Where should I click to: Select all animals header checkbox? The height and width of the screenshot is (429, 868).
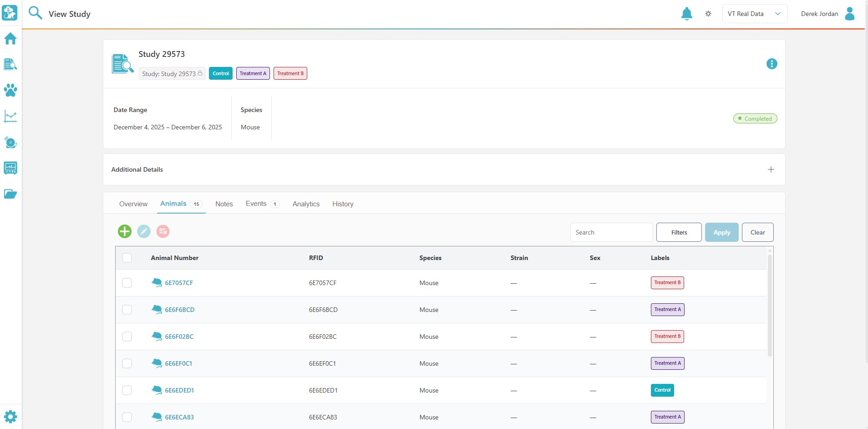127,258
